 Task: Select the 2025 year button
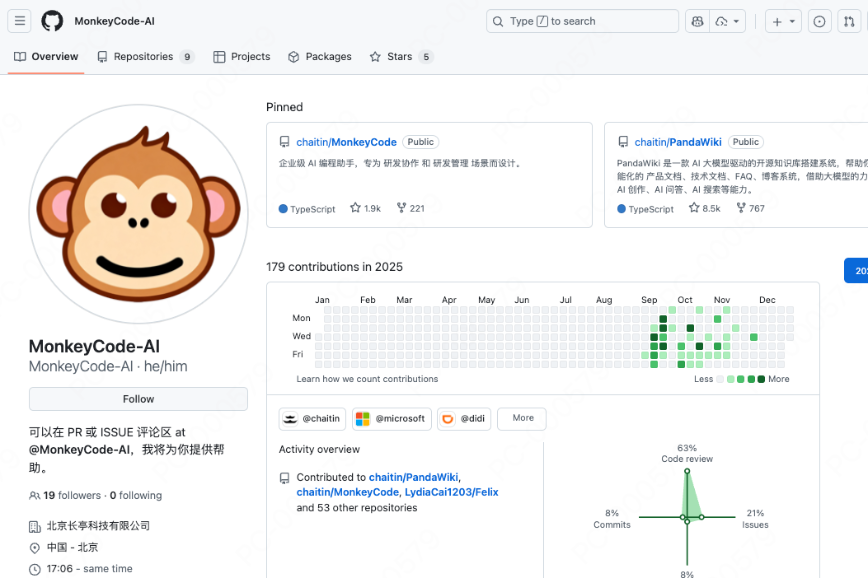(856, 271)
